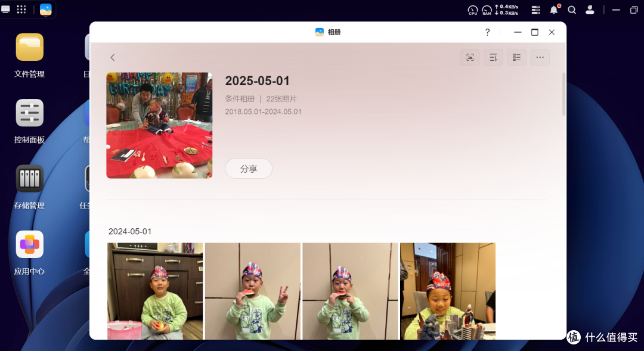Click the system bar minimize dash icon

tap(615, 10)
